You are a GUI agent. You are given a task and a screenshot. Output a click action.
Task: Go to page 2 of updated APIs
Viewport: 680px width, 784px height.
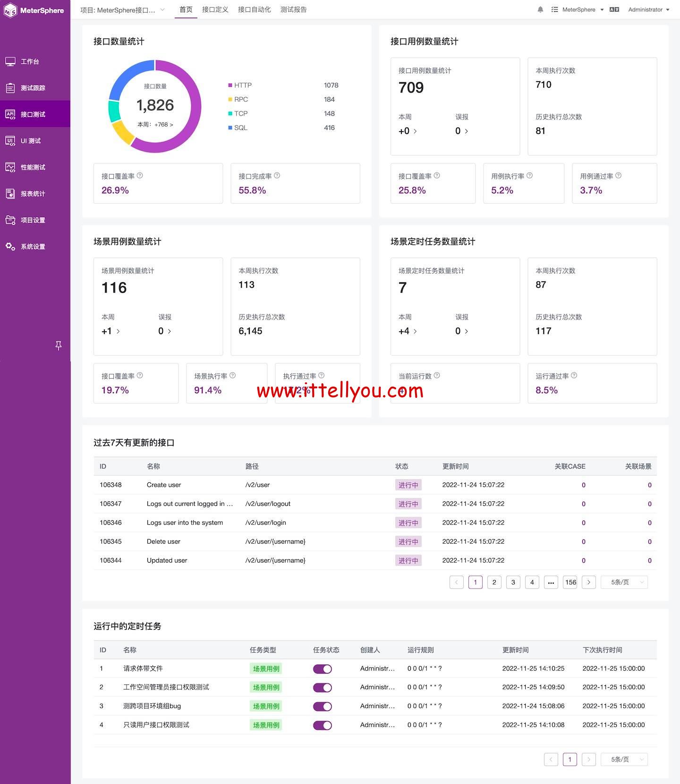[x=494, y=582]
